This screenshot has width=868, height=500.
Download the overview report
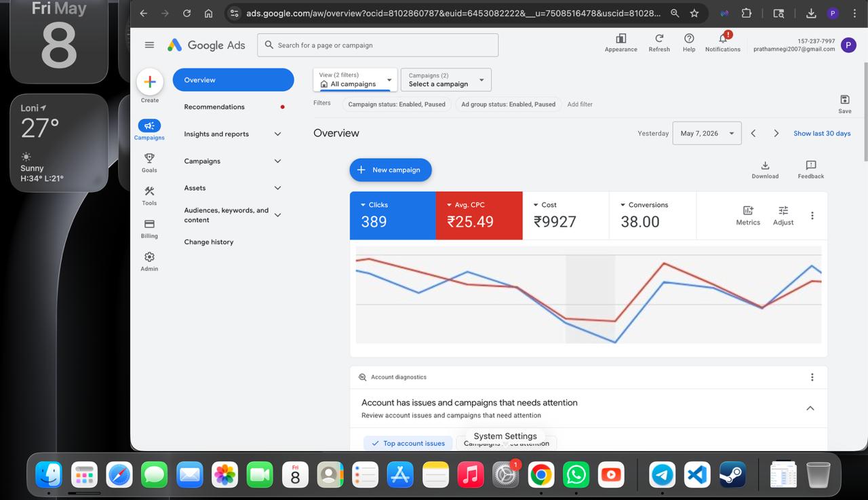(x=765, y=170)
